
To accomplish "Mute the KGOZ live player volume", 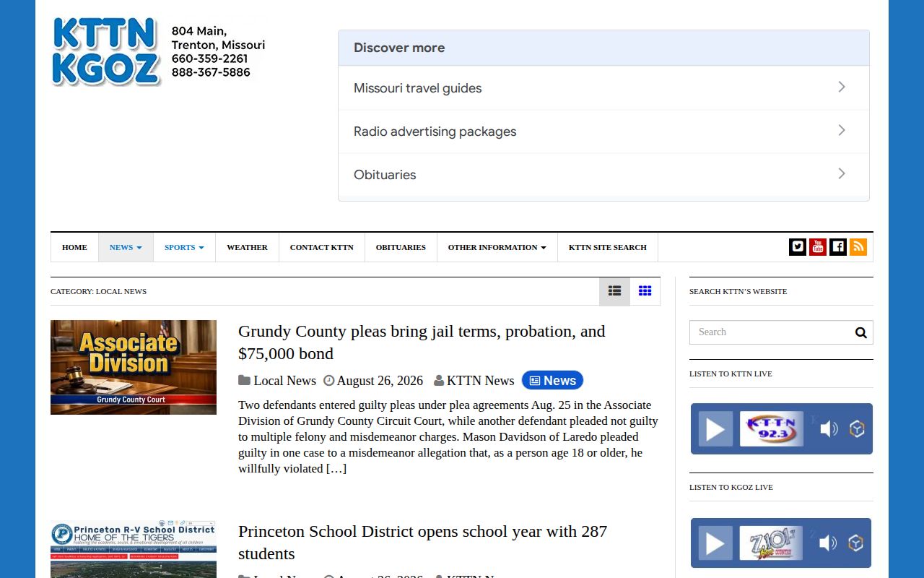I will pyautogui.click(x=828, y=543).
